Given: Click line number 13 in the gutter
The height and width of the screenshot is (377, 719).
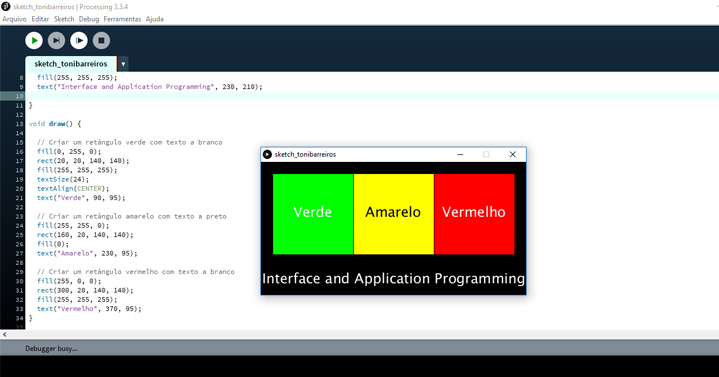Looking at the screenshot, I should coord(19,124).
